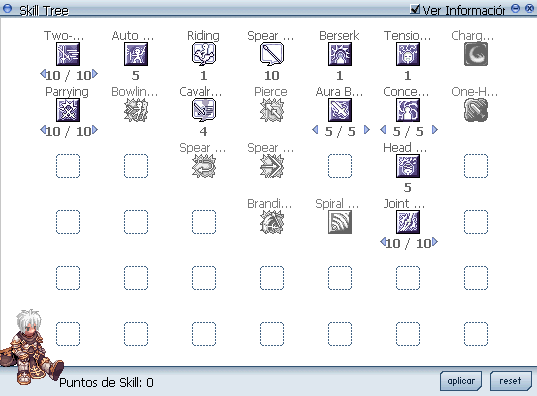The height and width of the screenshot is (396, 537).
Task: Click the One-Hand Quicken skill icon
Action: tap(476, 110)
